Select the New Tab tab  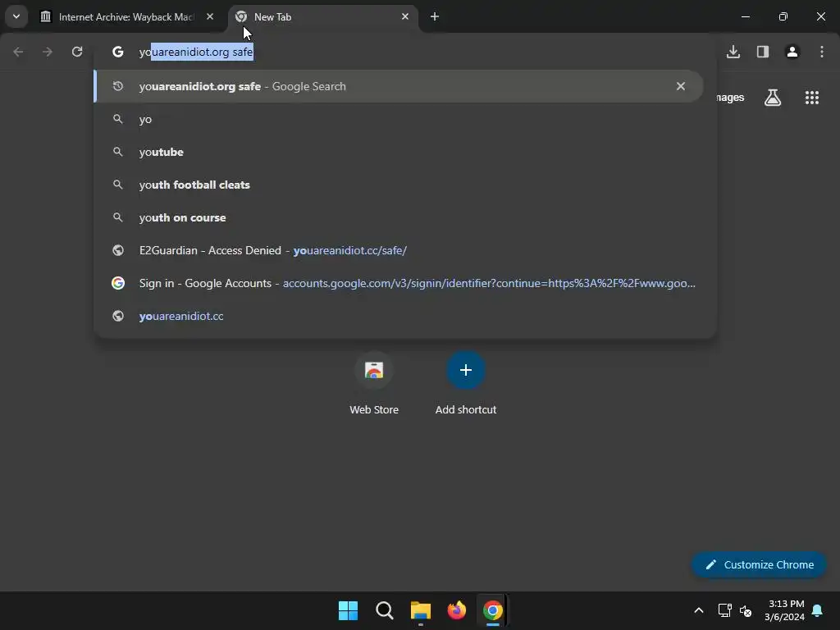323,16
